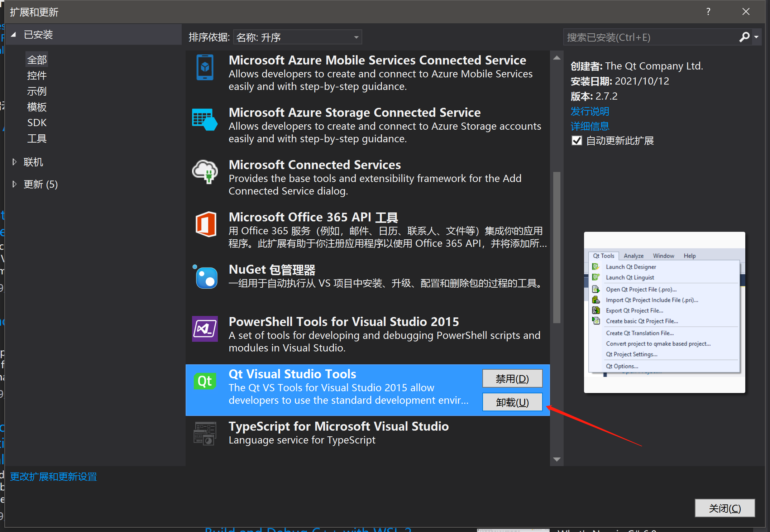Click the version 2.7.2 text
Viewport: 770px width, 532px height.
point(607,96)
